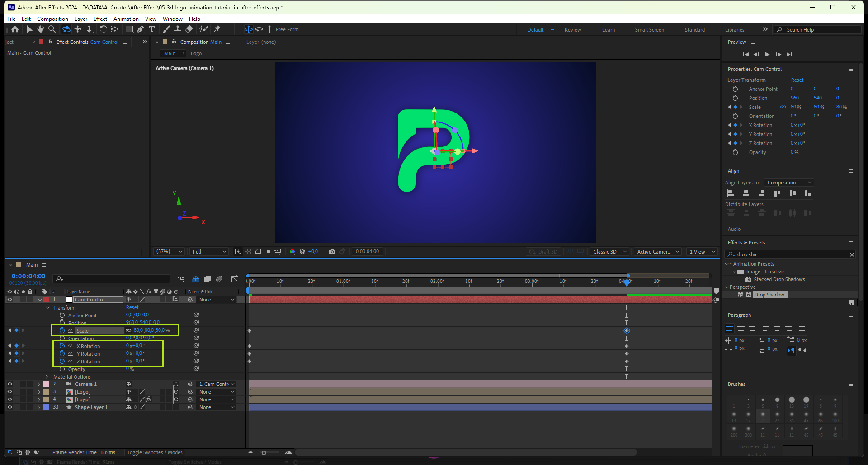The height and width of the screenshot is (465, 868).
Task: Select the Hand tool in the toolbar
Action: click(x=41, y=29)
